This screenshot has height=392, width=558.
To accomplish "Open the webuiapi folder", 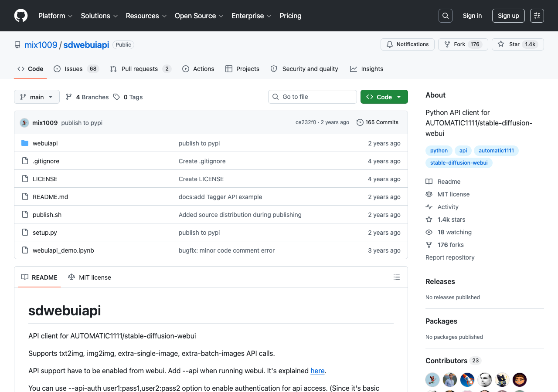I will click(45, 143).
